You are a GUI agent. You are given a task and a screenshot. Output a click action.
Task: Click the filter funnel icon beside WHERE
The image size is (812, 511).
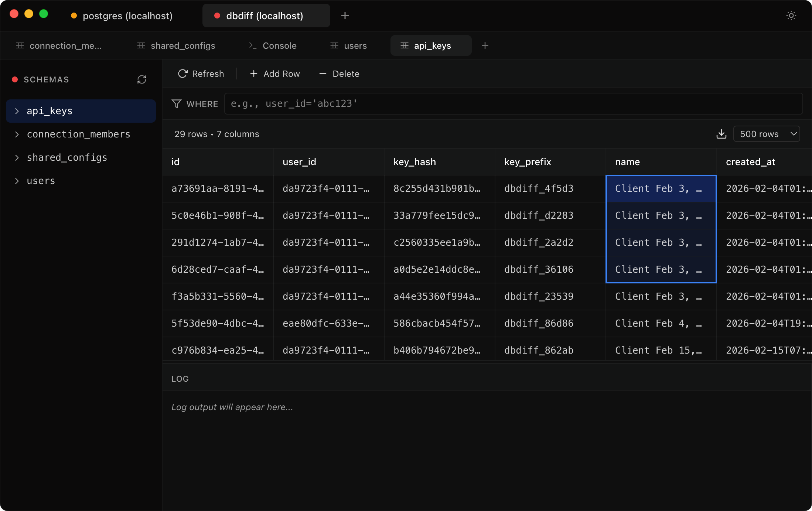click(x=177, y=104)
